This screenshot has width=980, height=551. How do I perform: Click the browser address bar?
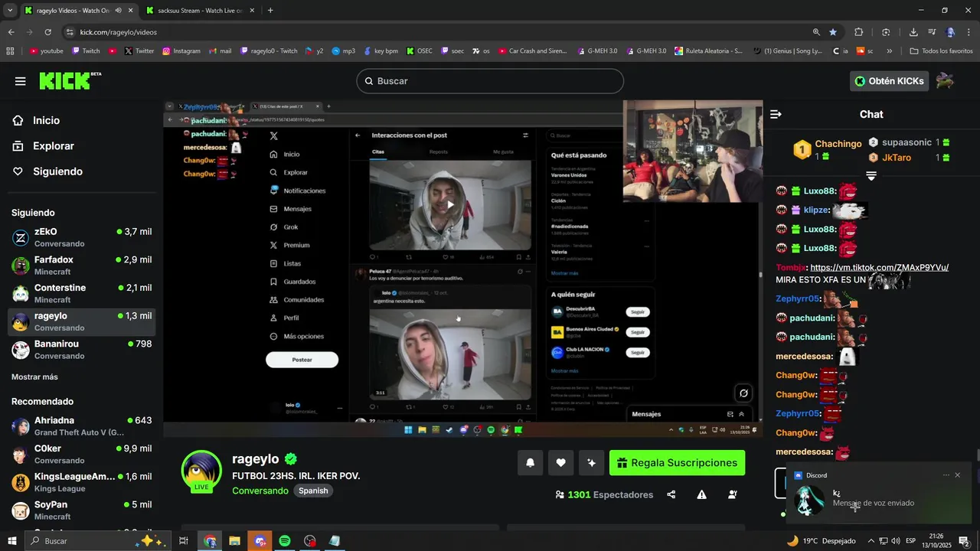click(436, 32)
